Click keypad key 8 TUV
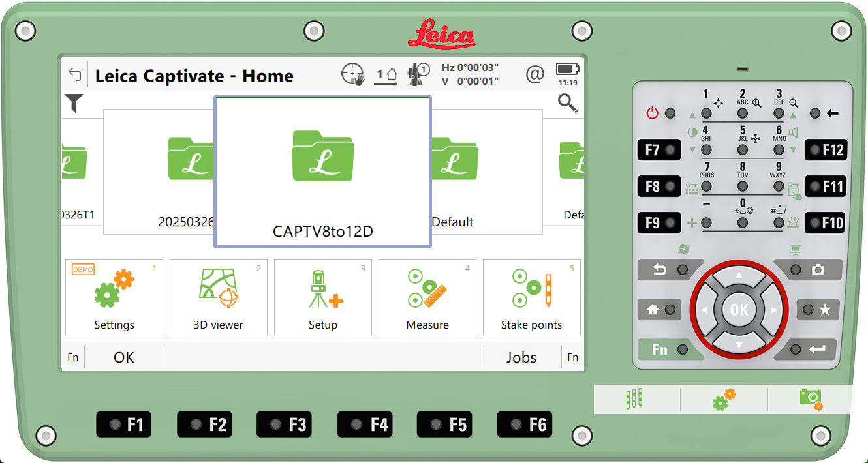 (743, 187)
